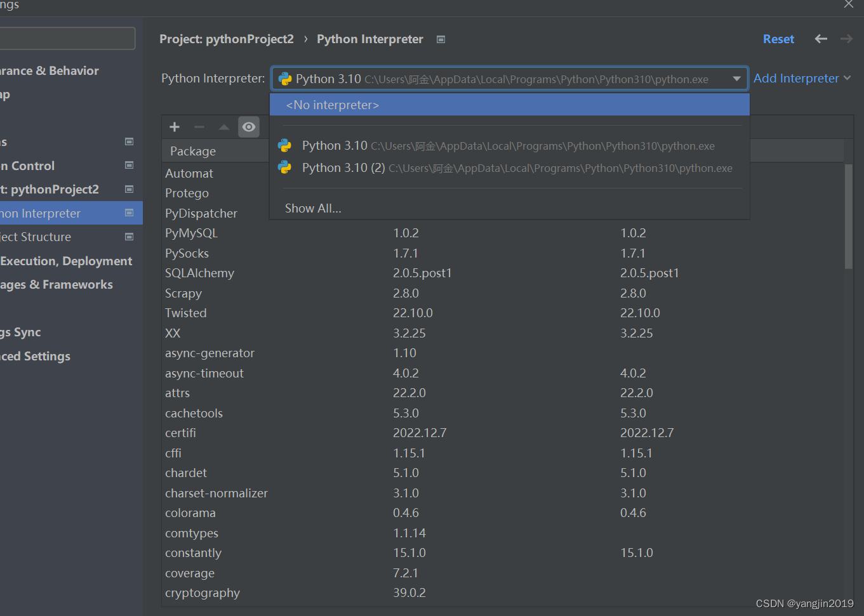Select the <No interpreter> option
The width and height of the screenshot is (864, 616).
tap(510, 105)
